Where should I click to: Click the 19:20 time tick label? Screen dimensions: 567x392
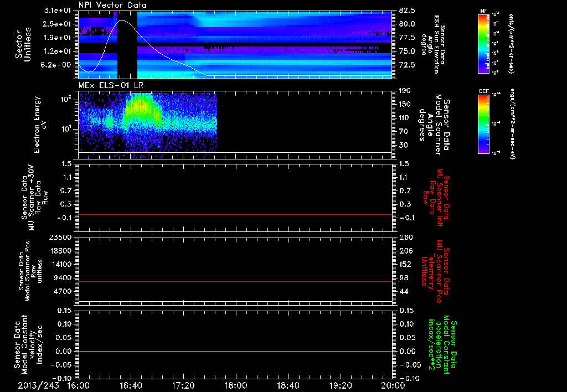[341, 385]
